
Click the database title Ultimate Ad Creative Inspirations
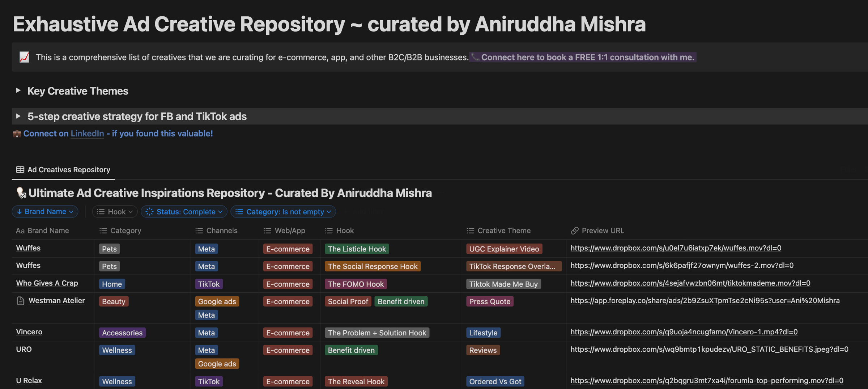click(x=230, y=193)
